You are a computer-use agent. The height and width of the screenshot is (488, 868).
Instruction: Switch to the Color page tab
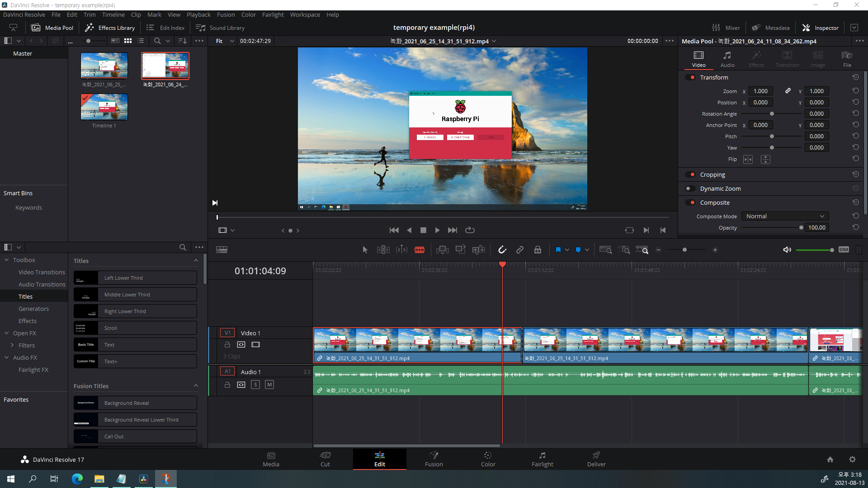point(488,459)
